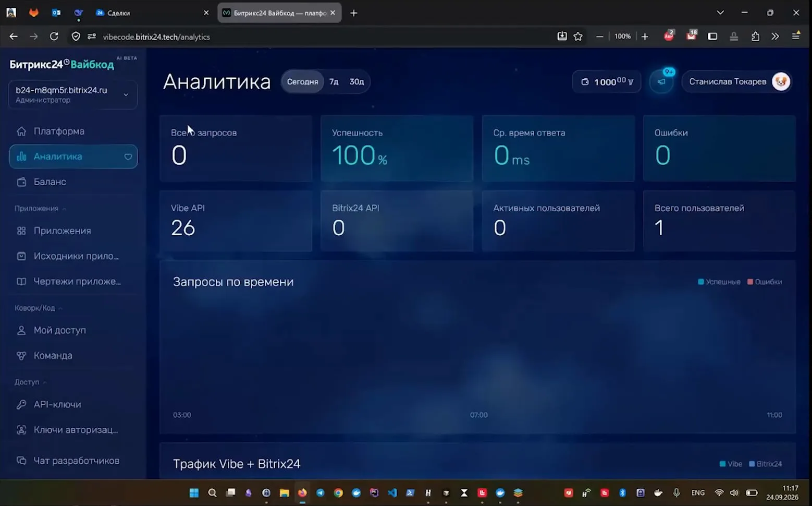812x506 pixels.
Task: Click the bookmark star icon in address bar
Action: click(578, 37)
